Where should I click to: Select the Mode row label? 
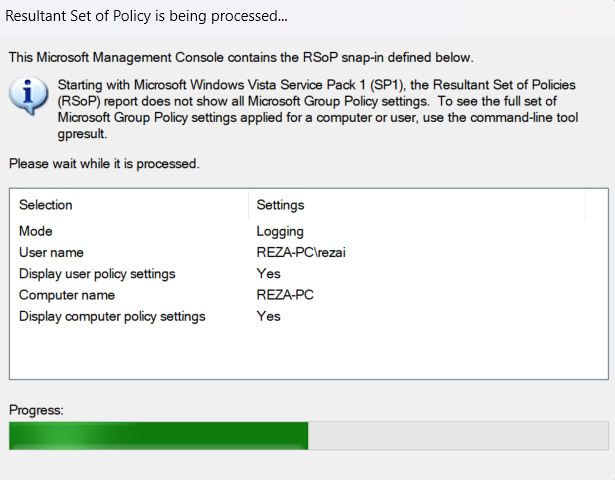point(36,231)
